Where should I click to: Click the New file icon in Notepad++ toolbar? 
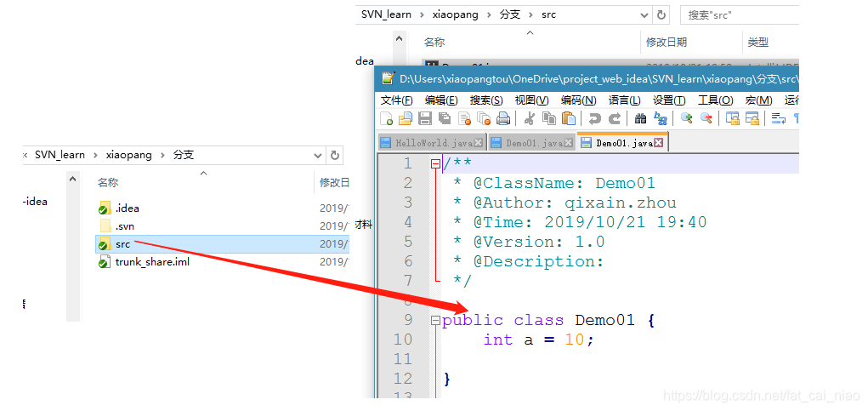(x=387, y=118)
